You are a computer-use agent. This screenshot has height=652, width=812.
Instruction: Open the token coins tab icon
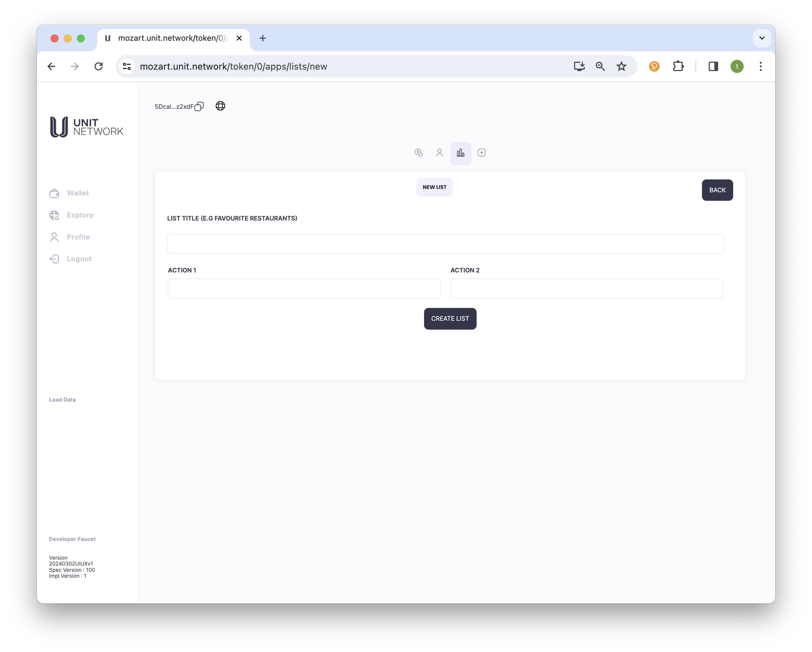click(x=418, y=152)
